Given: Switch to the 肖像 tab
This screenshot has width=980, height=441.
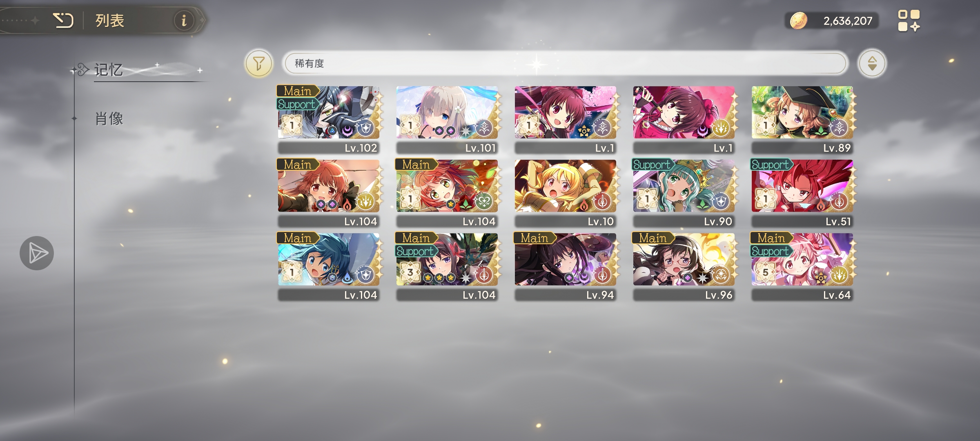Looking at the screenshot, I should pyautogui.click(x=109, y=119).
